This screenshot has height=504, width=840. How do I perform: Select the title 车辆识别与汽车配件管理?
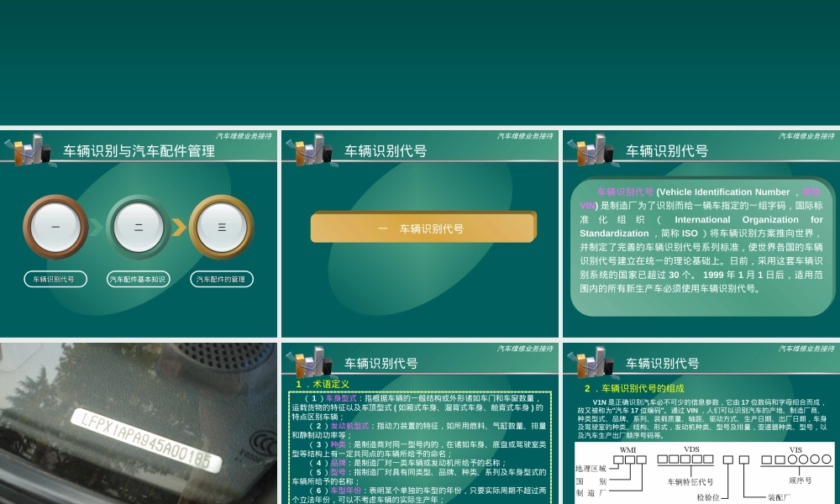pyautogui.click(x=139, y=151)
